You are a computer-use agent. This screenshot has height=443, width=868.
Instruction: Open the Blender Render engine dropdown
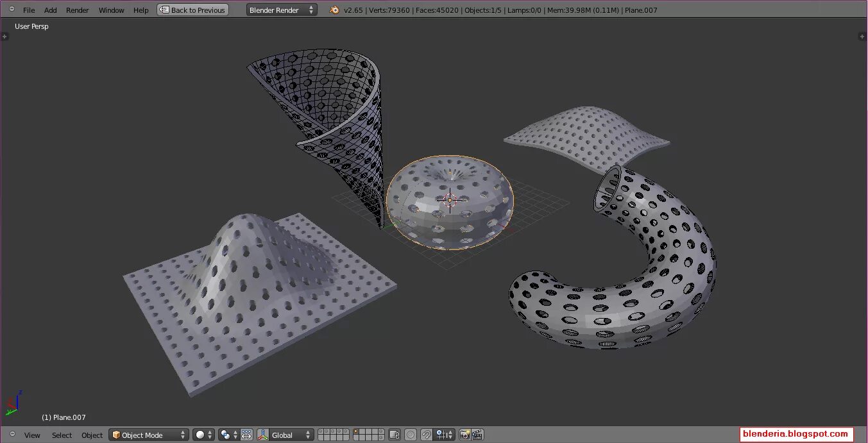(x=282, y=10)
